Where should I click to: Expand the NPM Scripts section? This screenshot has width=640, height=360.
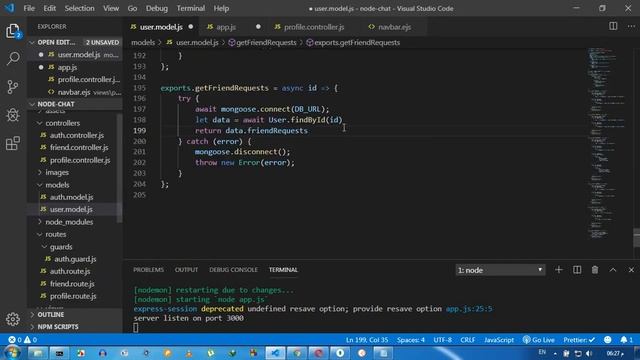75,327
